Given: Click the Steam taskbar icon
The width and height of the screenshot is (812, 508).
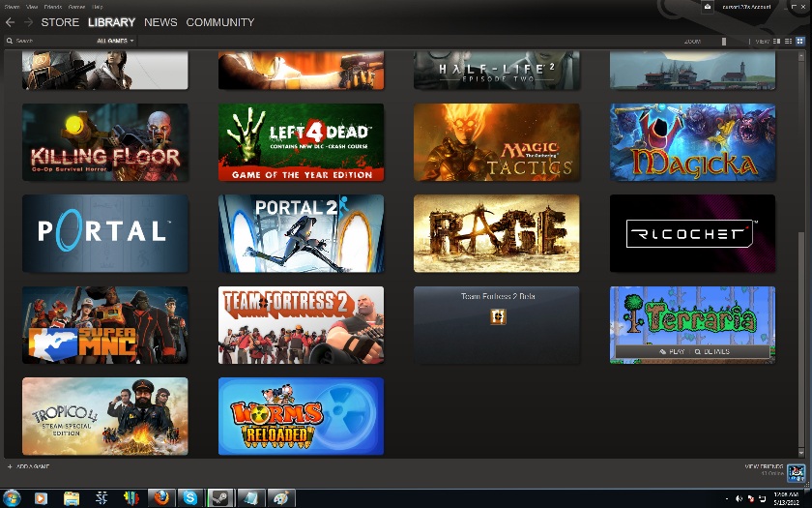Looking at the screenshot, I should point(221,498).
